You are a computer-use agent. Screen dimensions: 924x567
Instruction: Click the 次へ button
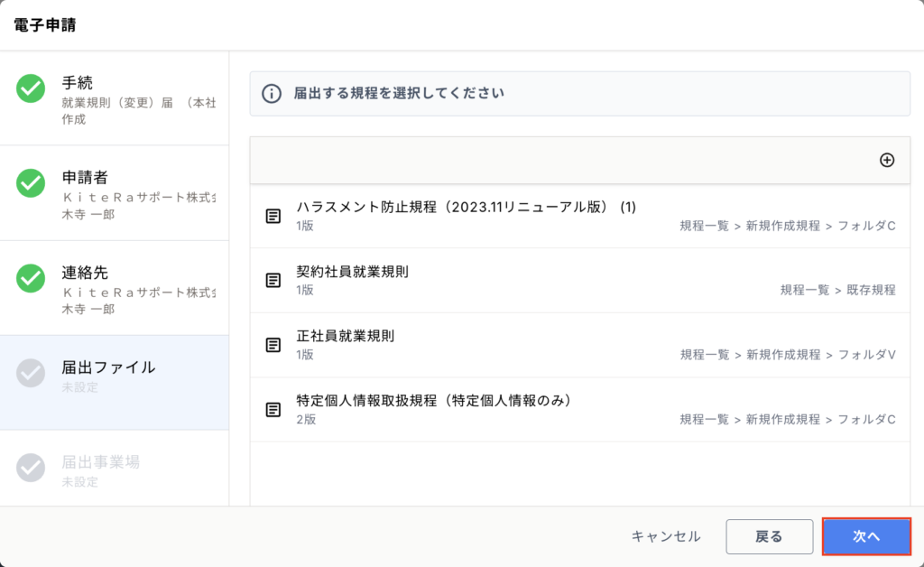866,536
